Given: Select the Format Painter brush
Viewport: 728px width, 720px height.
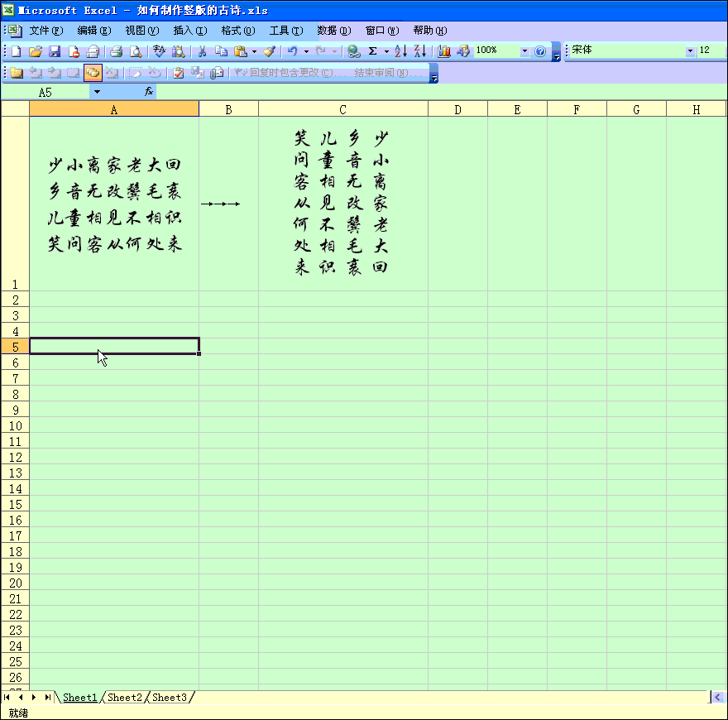Looking at the screenshot, I should coord(269,51).
